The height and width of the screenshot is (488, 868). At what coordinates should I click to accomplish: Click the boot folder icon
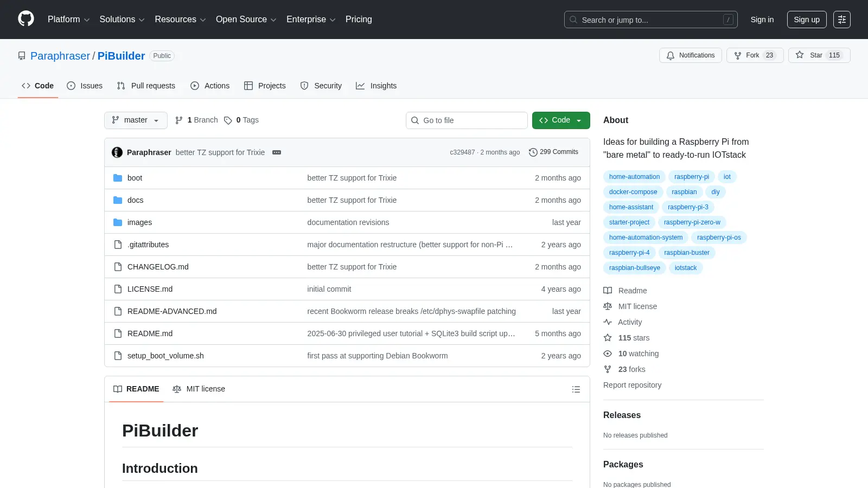(118, 178)
